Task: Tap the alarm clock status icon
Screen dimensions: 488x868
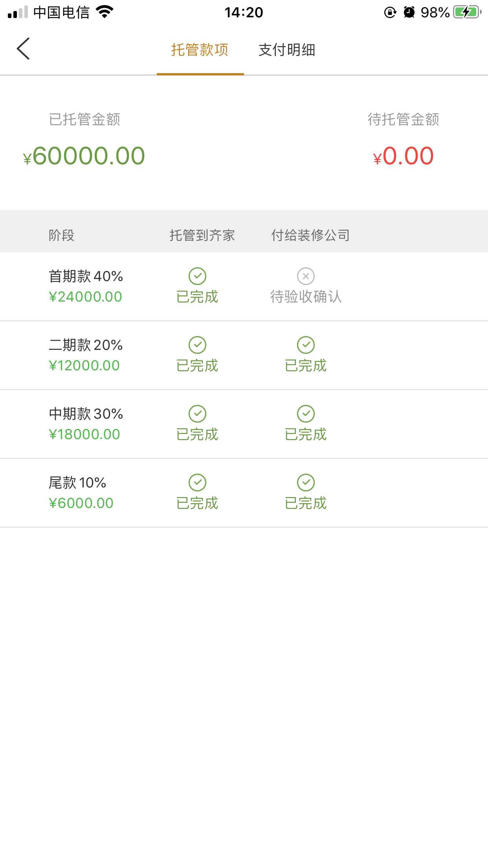Action: point(409,12)
